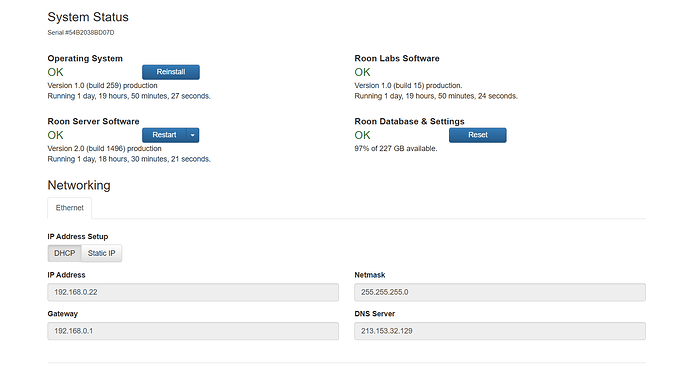Reset the Roon Database & Settings
Screen dimensions: 690x370
[477, 135]
